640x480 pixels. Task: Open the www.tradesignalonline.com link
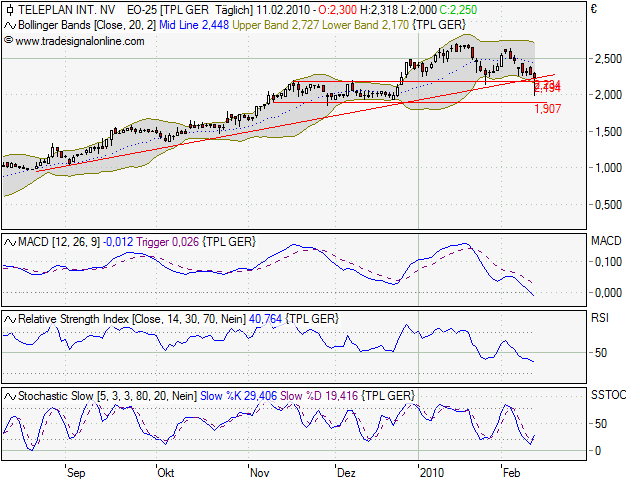coord(80,41)
